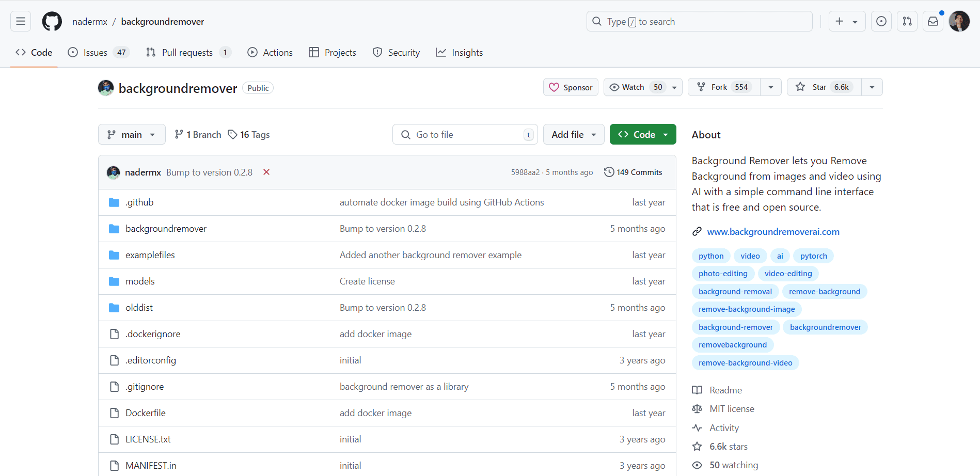Image resolution: width=980 pixels, height=476 pixels.
Task: Visit www.backgroundremoverai.com link
Action: tap(772, 231)
